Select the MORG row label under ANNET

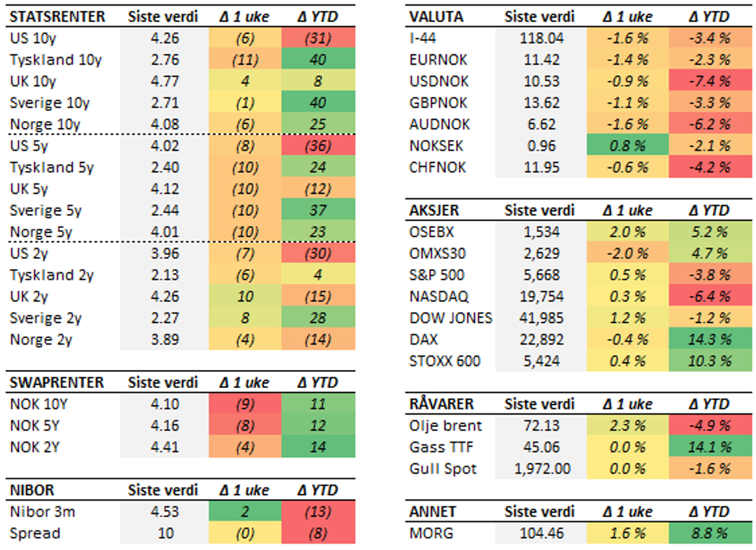[x=432, y=534]
